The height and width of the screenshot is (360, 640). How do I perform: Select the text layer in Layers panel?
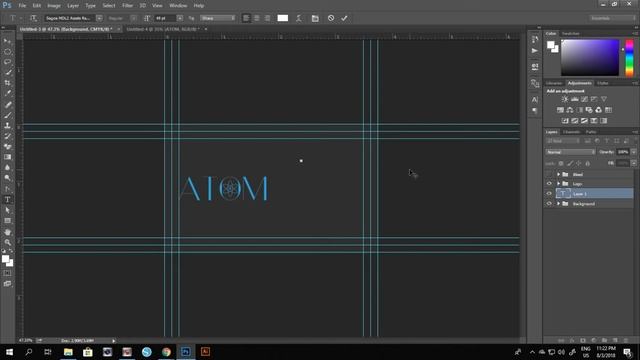point(594,194)
